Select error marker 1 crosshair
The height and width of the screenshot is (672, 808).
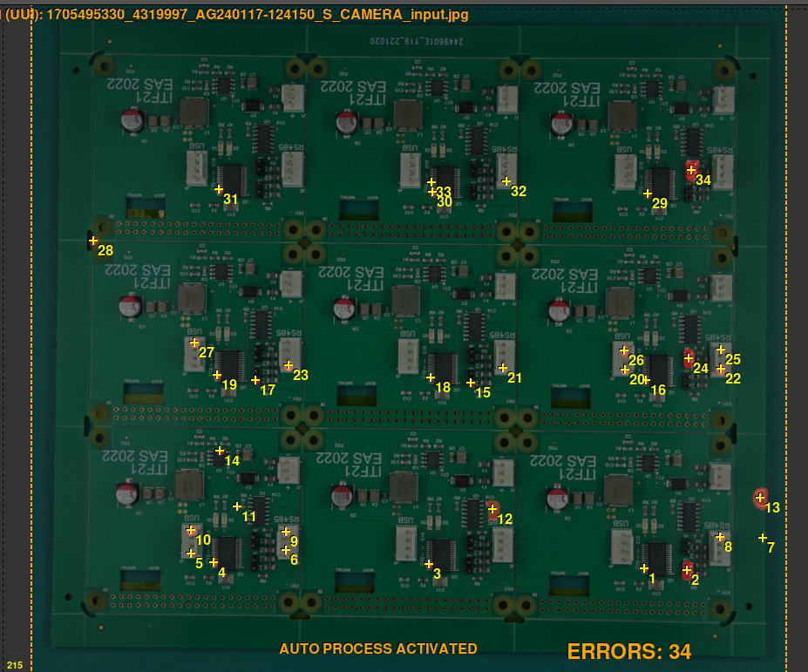[x=644, y=568]
